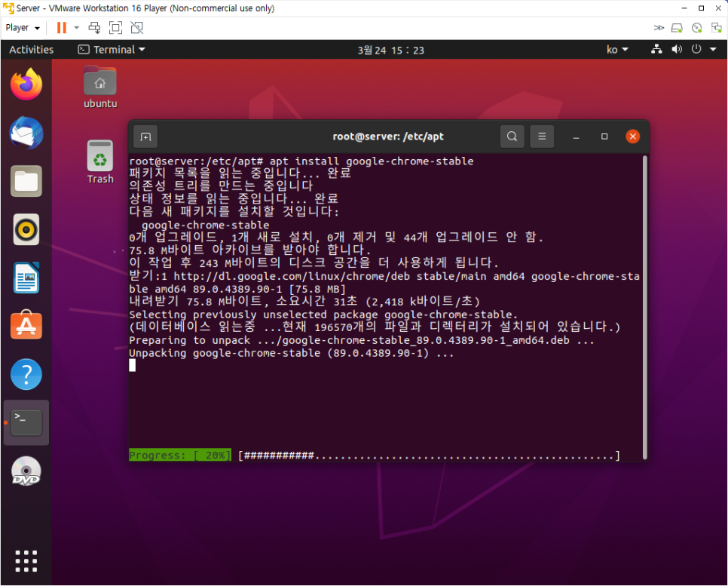
Task: Open the power icon in top bar
Action: [x=696, y=49]
